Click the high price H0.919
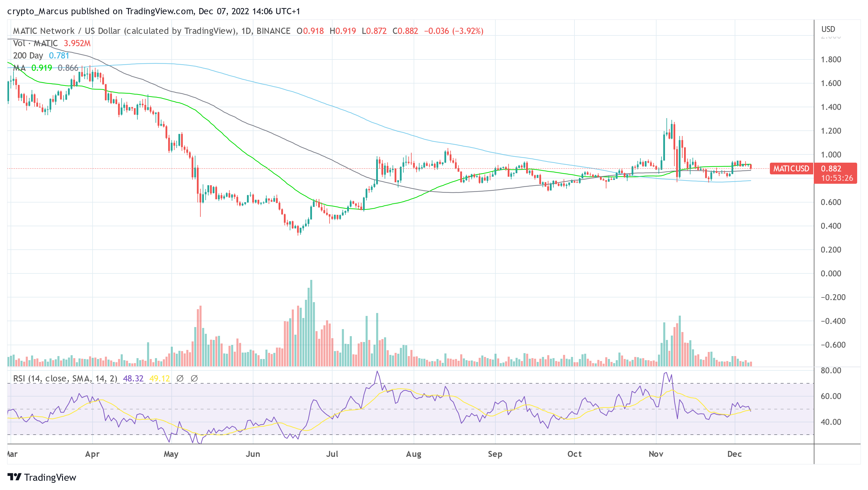868x490 pixels. [x=343, y=31]
